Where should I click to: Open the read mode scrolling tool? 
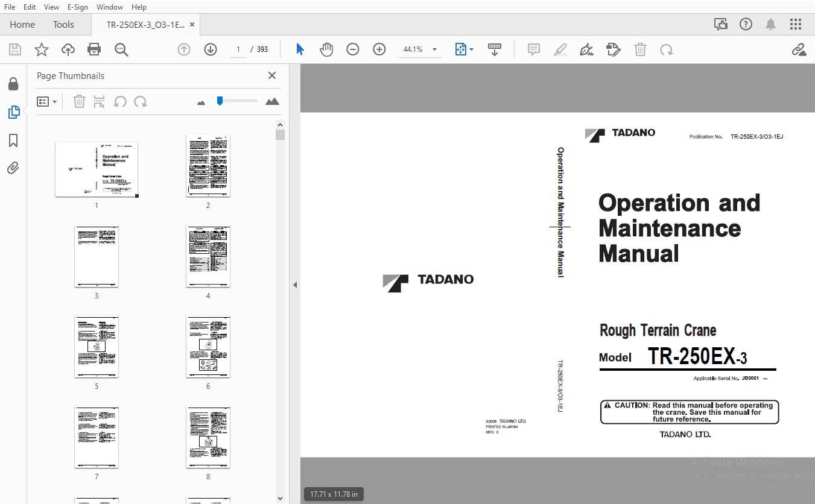[495, 49]
